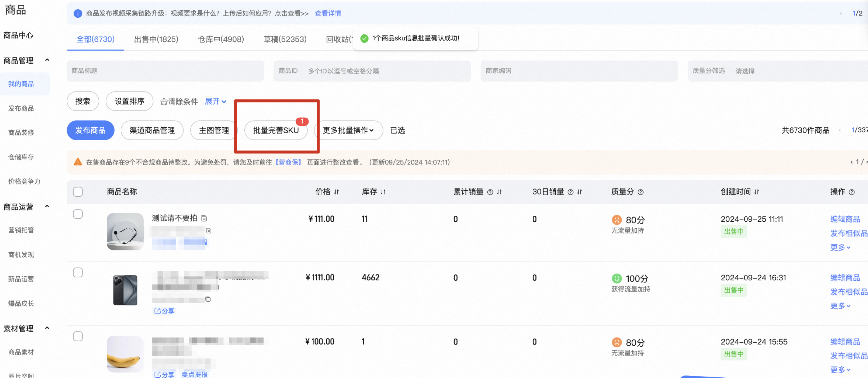Collapse the 商品管理 sidebar section

(x=47, y=60)
